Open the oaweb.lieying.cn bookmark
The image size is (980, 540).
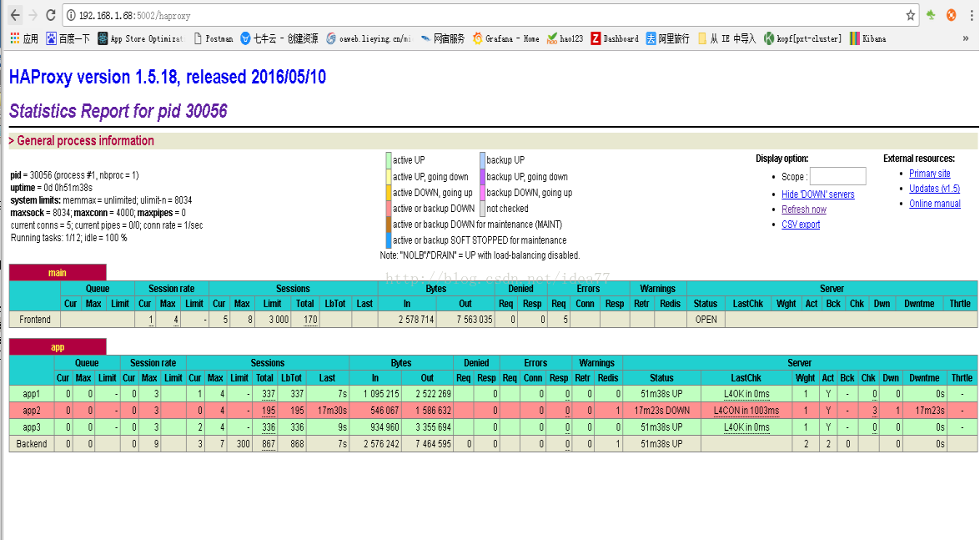[x=369, y=38]
